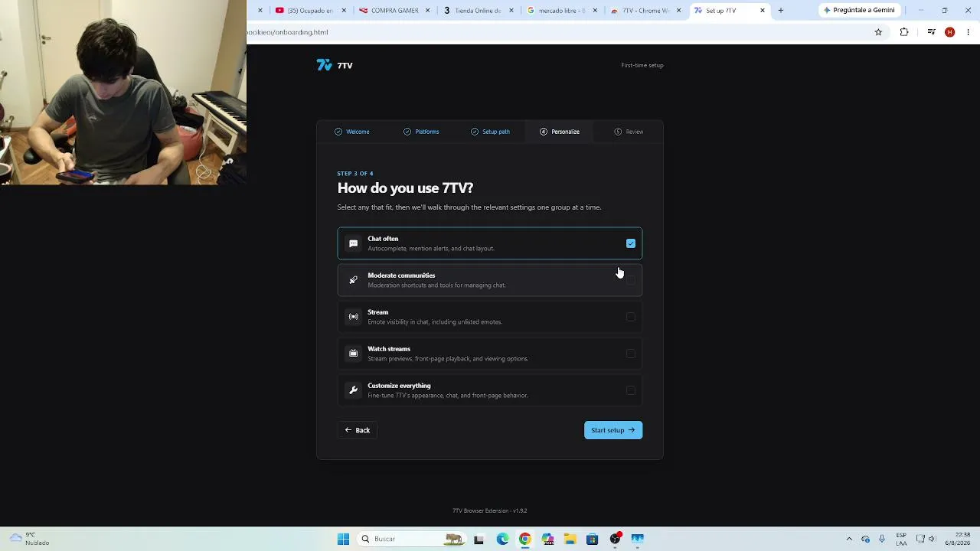
Task: Check the Watch streams checkbox
Action: (x=631, y=354)
